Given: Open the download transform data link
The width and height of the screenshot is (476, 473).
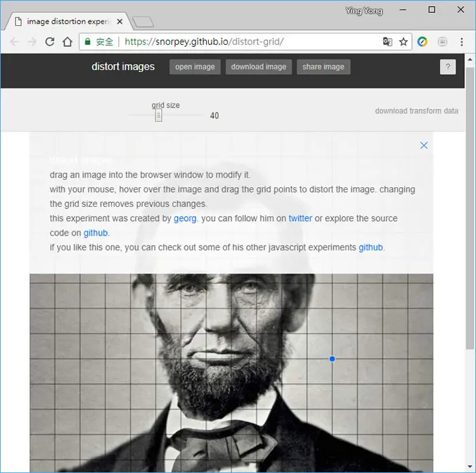Looking at the screenshot, I should (416, 111).
